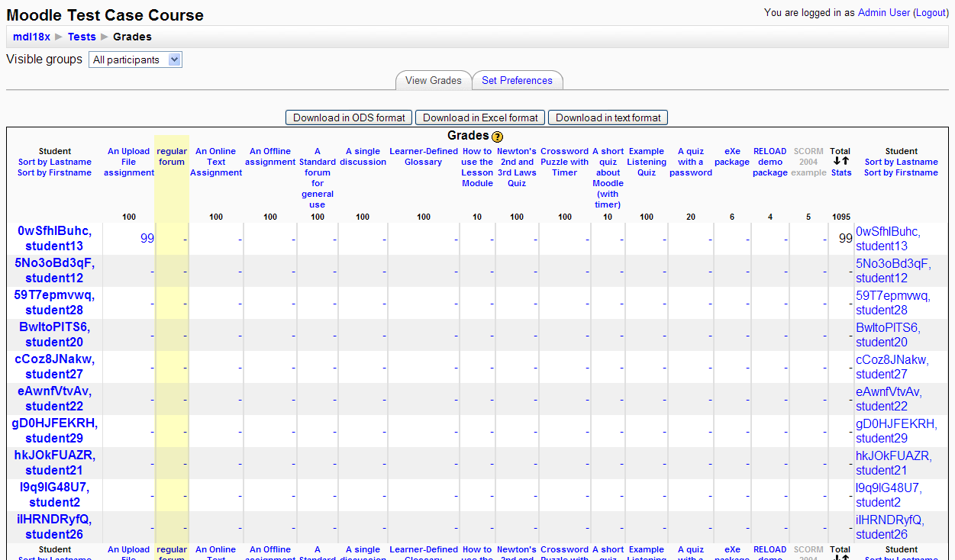Open Crossword Puzzle with Timer link
This screenshot has width=955, height=560.
pyautogui.click(x=565, y=162)
